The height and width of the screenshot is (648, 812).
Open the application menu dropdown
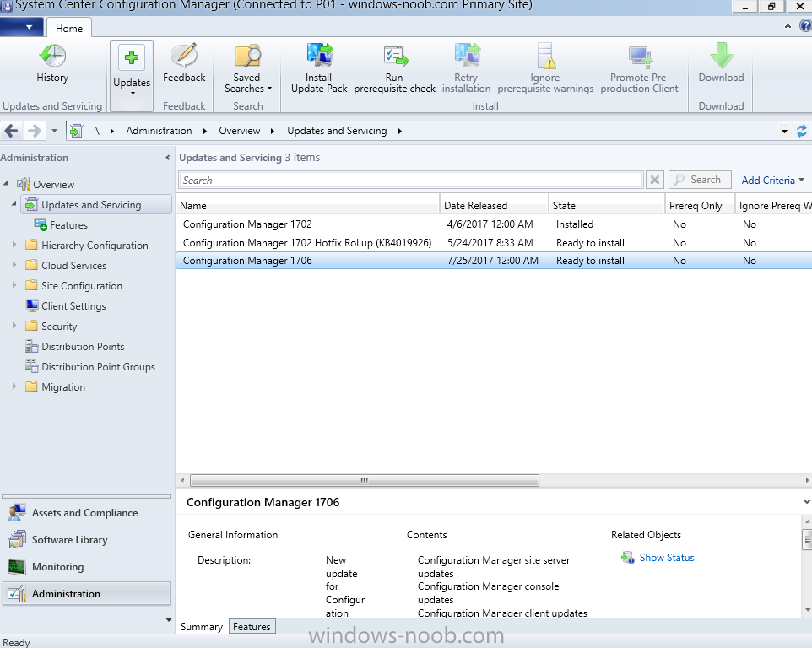coord(21,27)
